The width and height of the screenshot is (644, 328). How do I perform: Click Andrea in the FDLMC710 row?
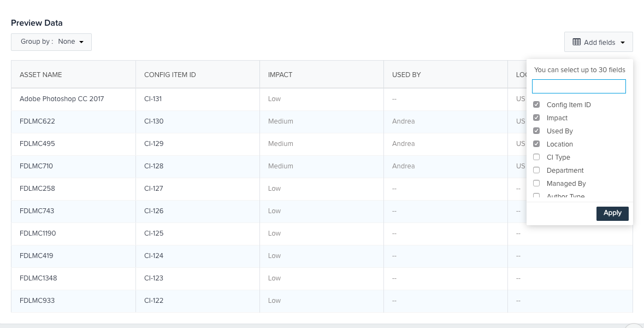tap(403, 166)
